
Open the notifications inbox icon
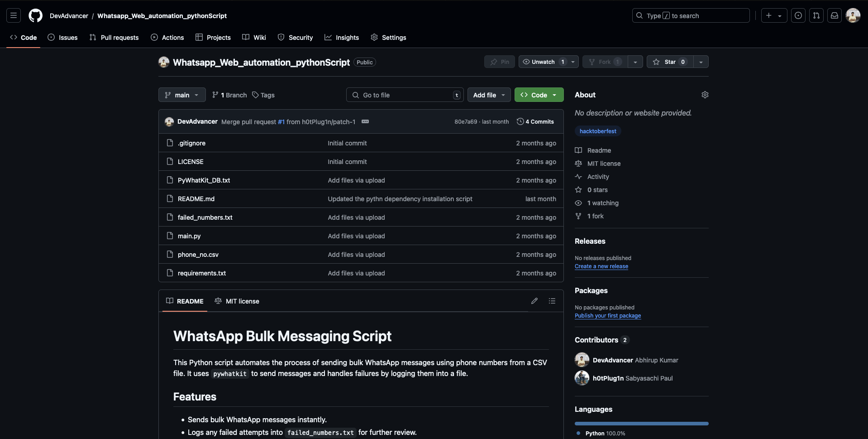point(835,15)
